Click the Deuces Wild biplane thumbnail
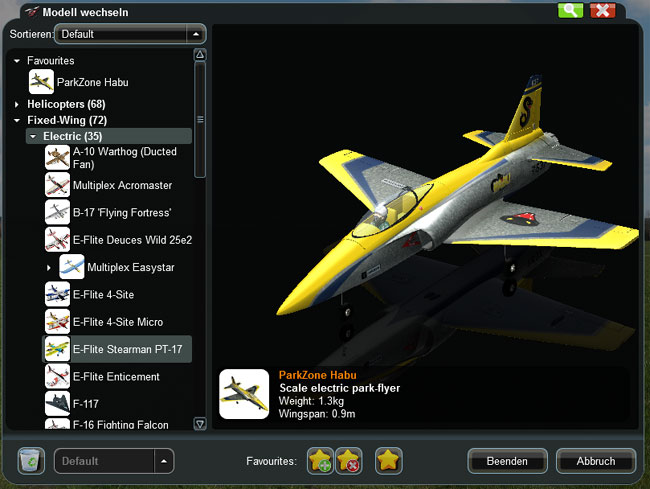 (x=57, y=240)
